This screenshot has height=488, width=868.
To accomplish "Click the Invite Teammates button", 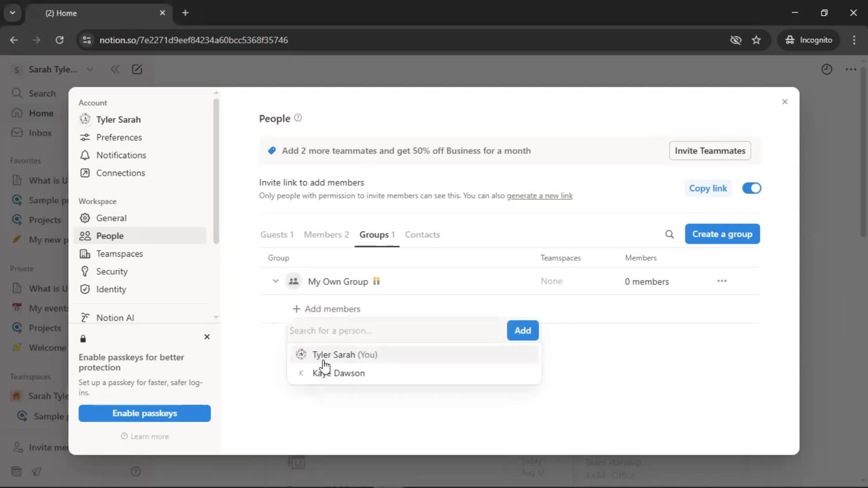I will click(710, 150).
